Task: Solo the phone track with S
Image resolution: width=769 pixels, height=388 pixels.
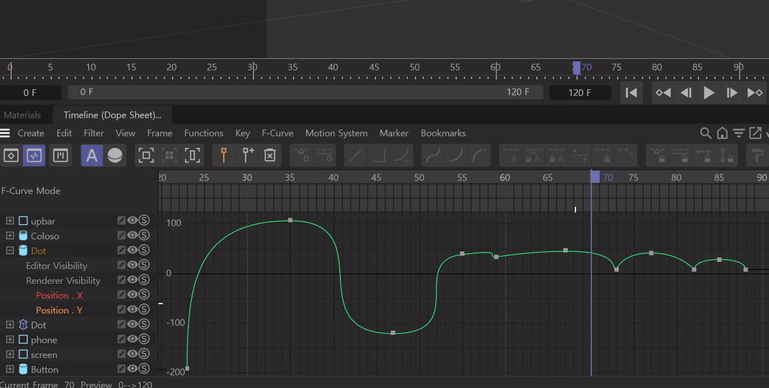Action: click(144, 339)
